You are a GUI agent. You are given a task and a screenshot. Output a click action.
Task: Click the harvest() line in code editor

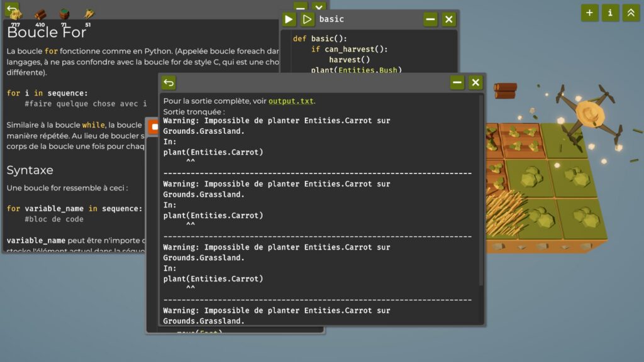click(349, 60)
